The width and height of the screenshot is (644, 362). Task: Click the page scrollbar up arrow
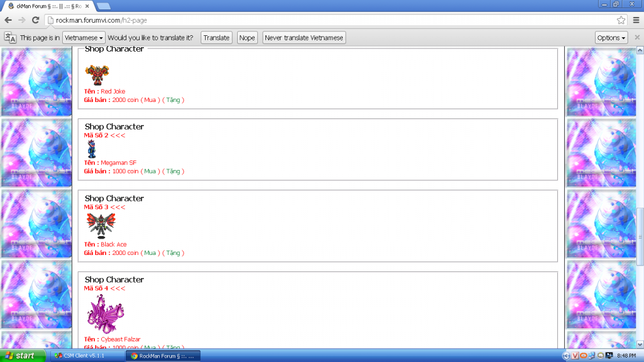(640, 50)
